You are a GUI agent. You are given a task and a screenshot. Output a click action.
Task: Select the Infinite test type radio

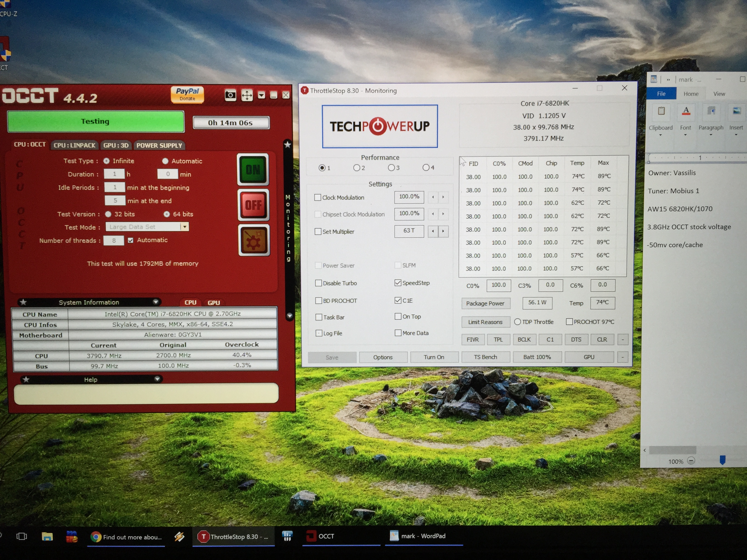(x=106, y=161)
